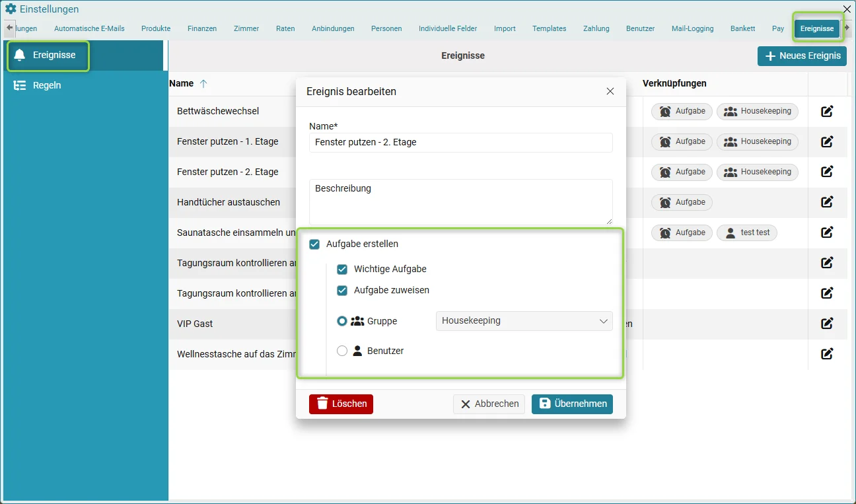Select the Templates tab
Viewport: 856px width, 504px height.
[x=550, y=28]
